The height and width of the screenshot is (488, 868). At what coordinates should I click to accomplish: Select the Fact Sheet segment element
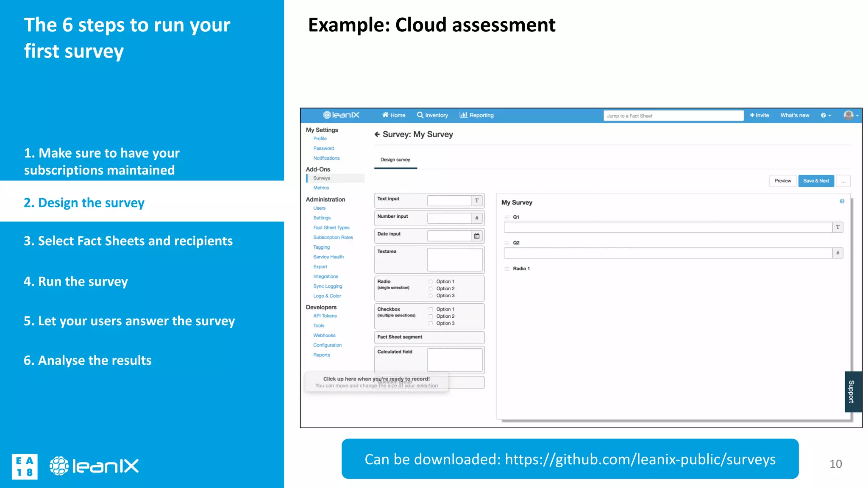[x=429, y=337]
